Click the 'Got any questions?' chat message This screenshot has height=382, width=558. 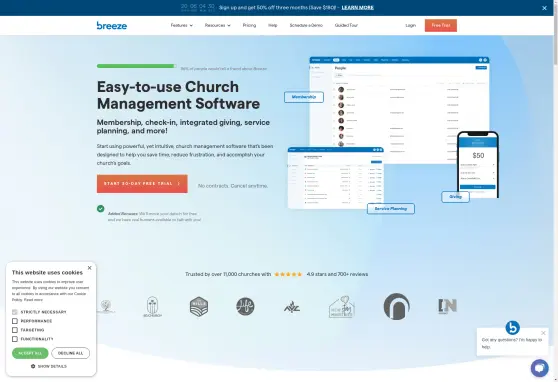pos(512,343)
